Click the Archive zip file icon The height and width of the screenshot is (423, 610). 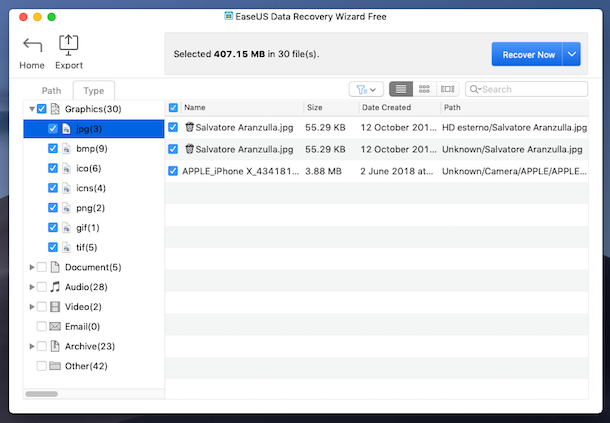tap(55, 346)
